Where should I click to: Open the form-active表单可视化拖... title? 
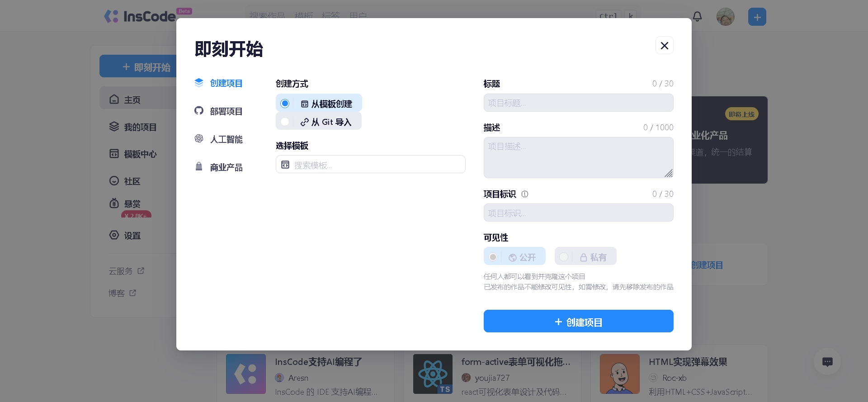[516, 362]
